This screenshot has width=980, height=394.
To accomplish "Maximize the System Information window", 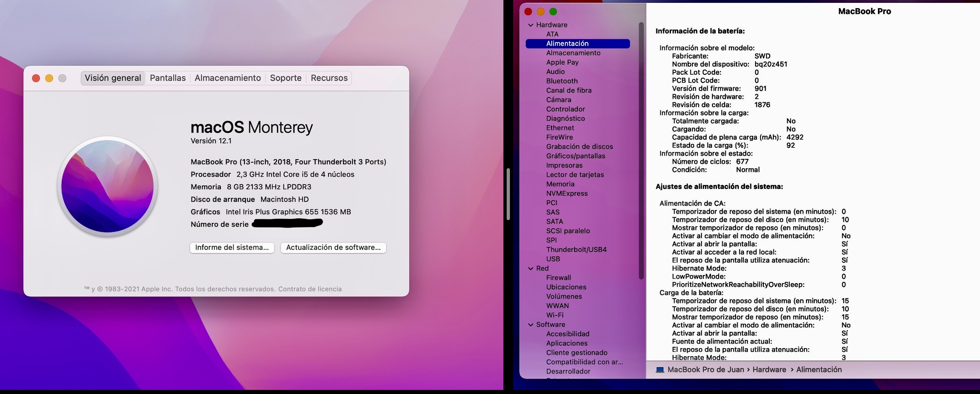I will 553,12.
